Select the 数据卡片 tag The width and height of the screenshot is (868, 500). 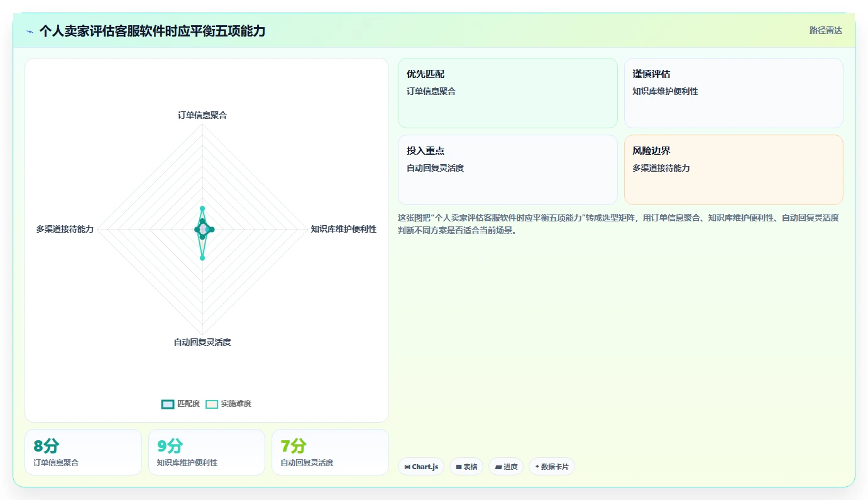click(x=552, y=467)
